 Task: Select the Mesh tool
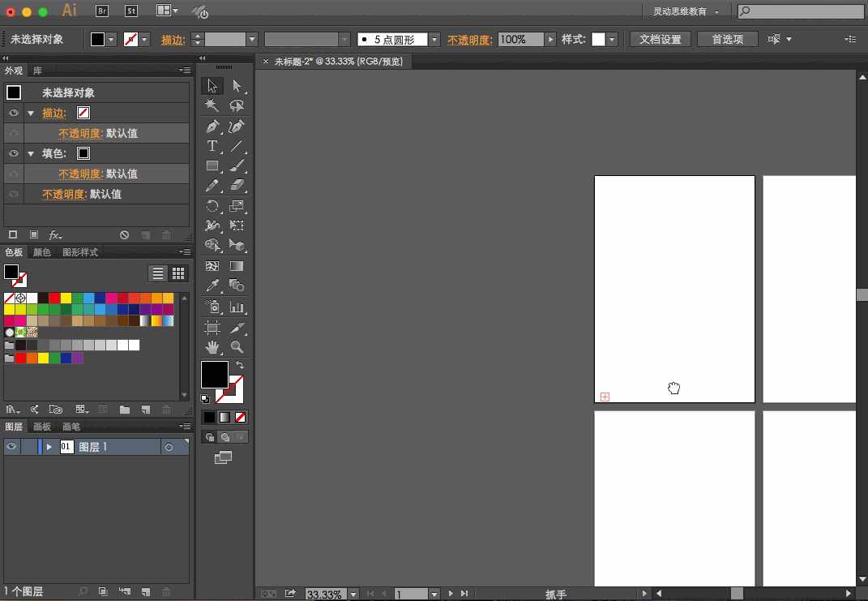point(212,266)
